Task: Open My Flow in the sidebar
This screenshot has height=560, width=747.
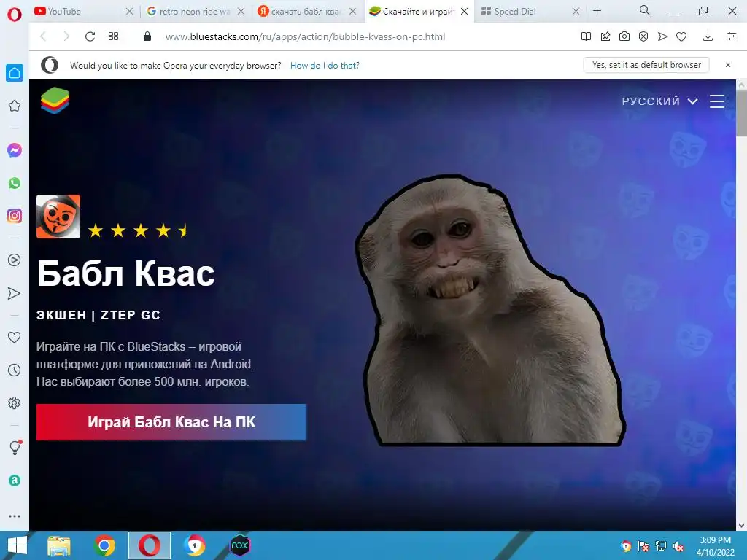Action: tap(15, 293)
